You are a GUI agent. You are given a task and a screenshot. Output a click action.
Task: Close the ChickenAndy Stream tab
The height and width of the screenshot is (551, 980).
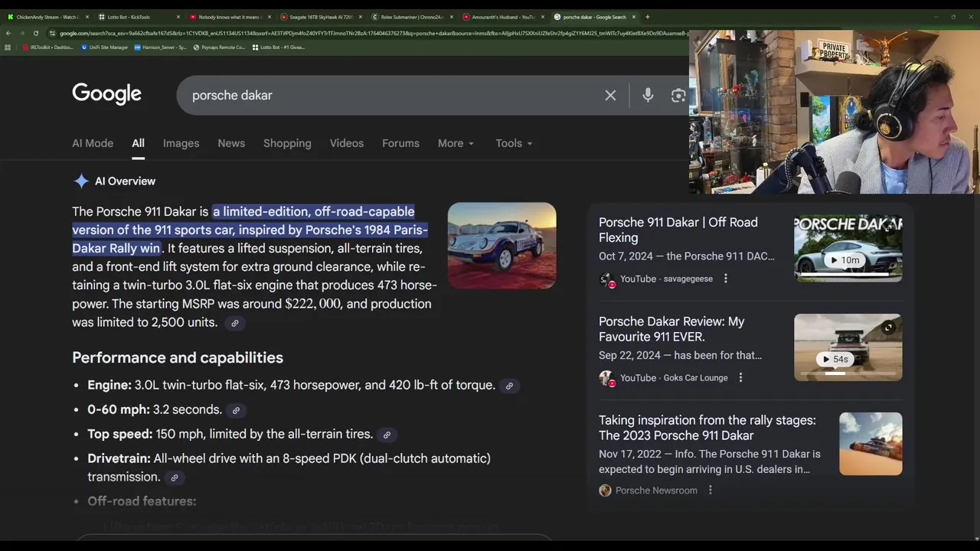pos(87,17)
